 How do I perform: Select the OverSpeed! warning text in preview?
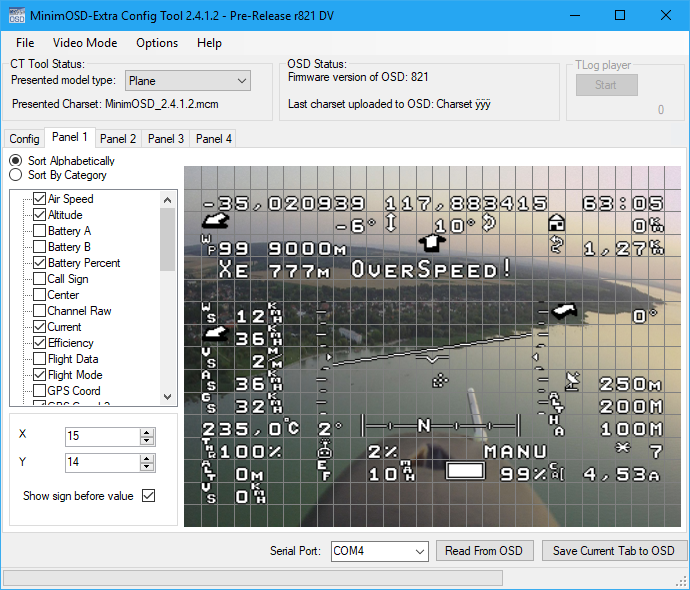[x=431, y=270]
